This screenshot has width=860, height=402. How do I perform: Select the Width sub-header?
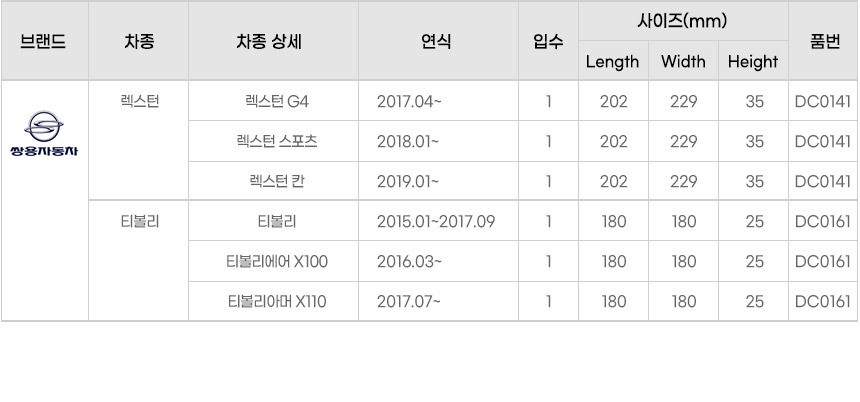coord(683,62)
